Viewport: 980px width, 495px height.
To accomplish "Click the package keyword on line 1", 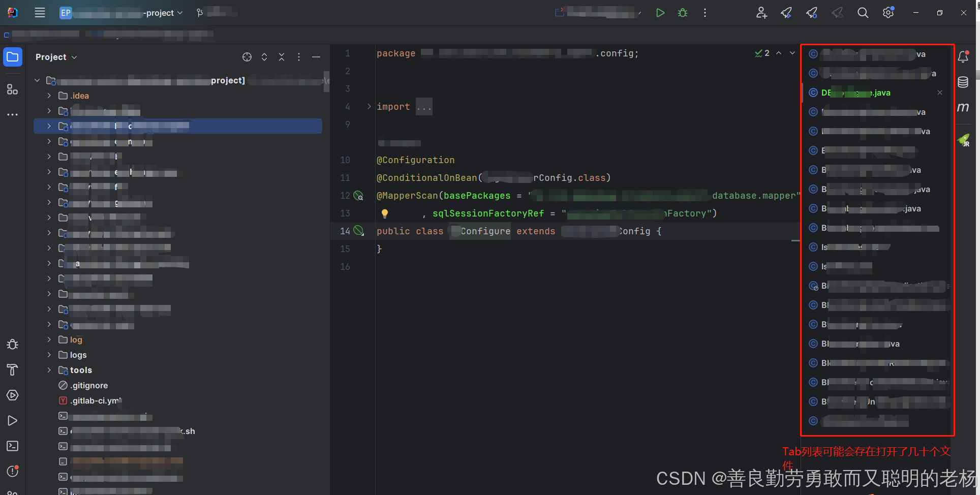I will coord(396,53).
